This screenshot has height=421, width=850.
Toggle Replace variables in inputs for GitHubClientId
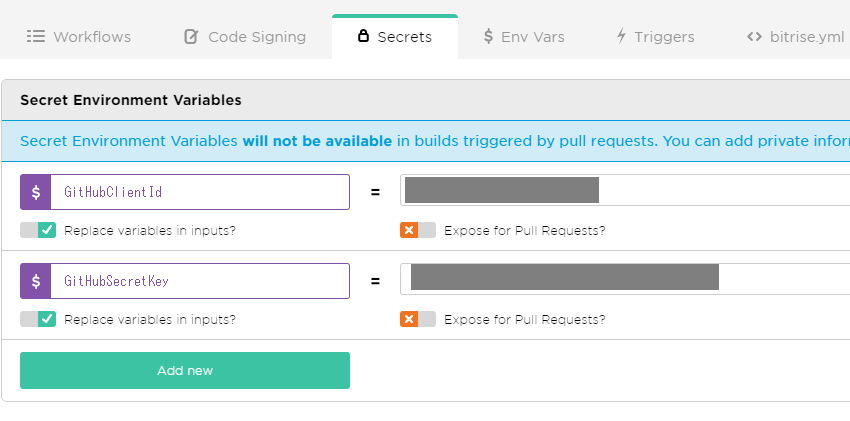tap(38, 230)
